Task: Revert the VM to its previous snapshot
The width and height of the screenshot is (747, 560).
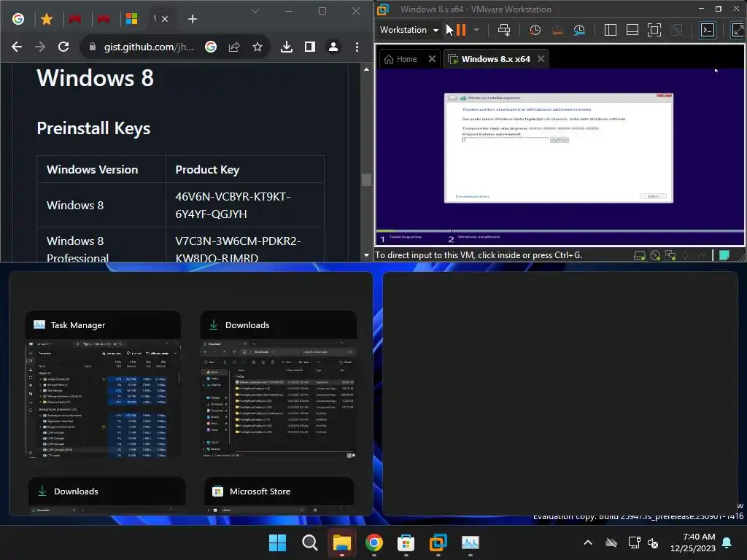Action: [557, 30]
